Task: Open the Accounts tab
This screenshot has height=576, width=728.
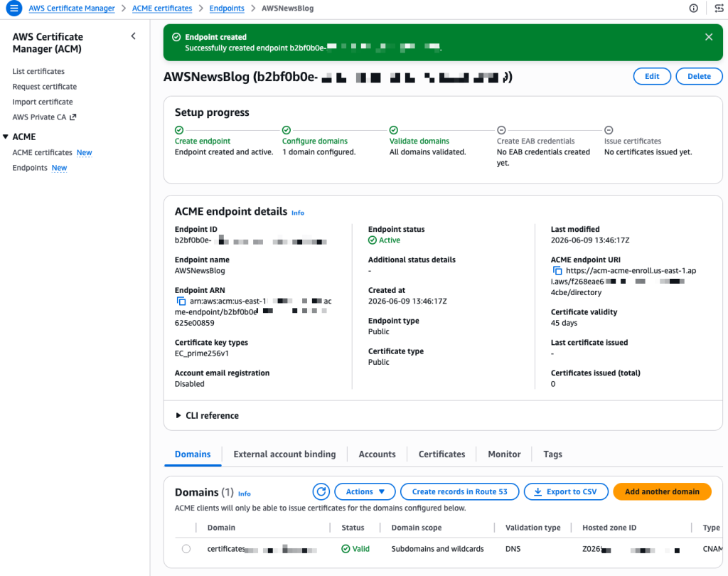Action: [377, 454]
